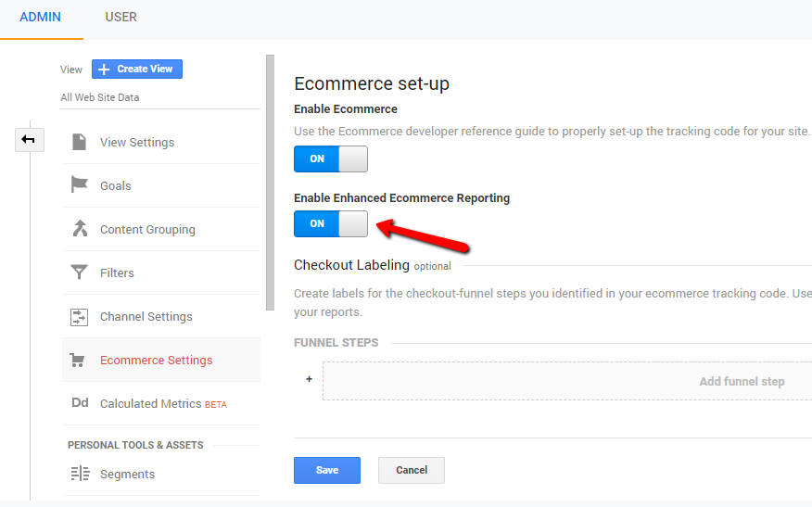Viewport: 812px width, 507px height.
Task: Click the Segments icon
Action: 80,474
